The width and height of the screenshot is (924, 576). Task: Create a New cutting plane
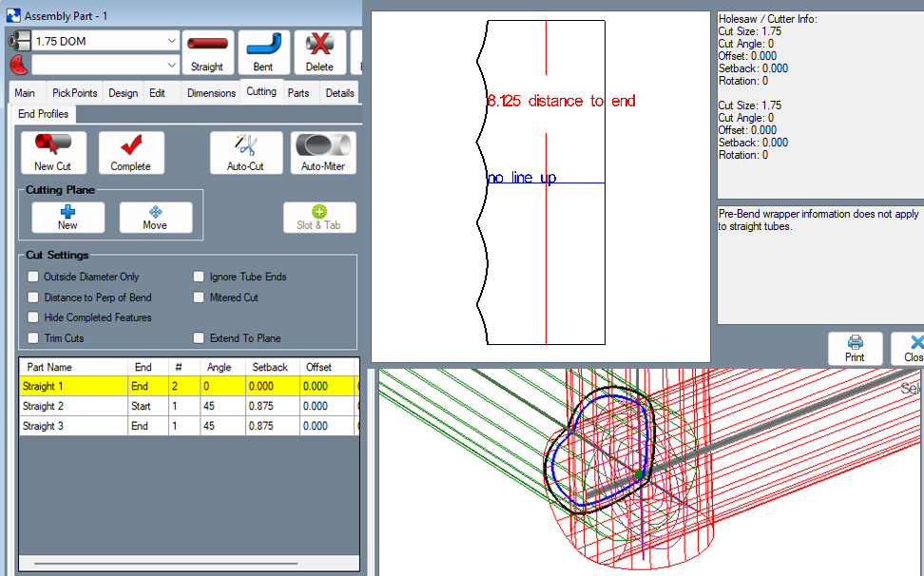click(x=67, y=218)
